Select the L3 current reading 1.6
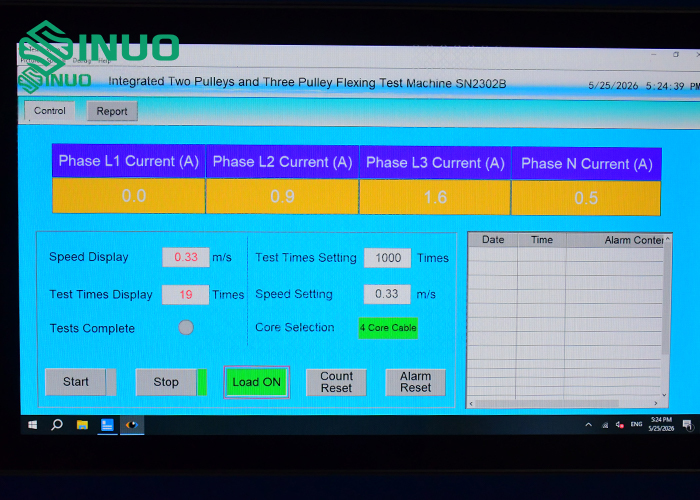 [x=435, y=197]
